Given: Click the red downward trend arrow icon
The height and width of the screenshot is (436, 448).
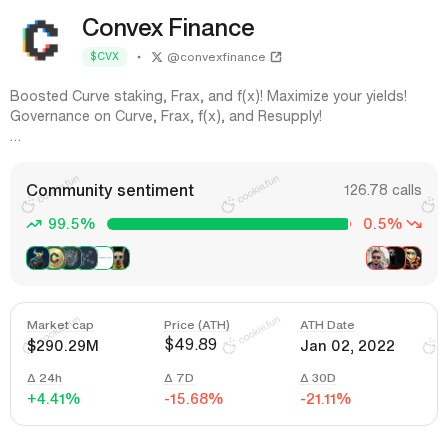Looking at the screenshot, I should pos(415,224).
